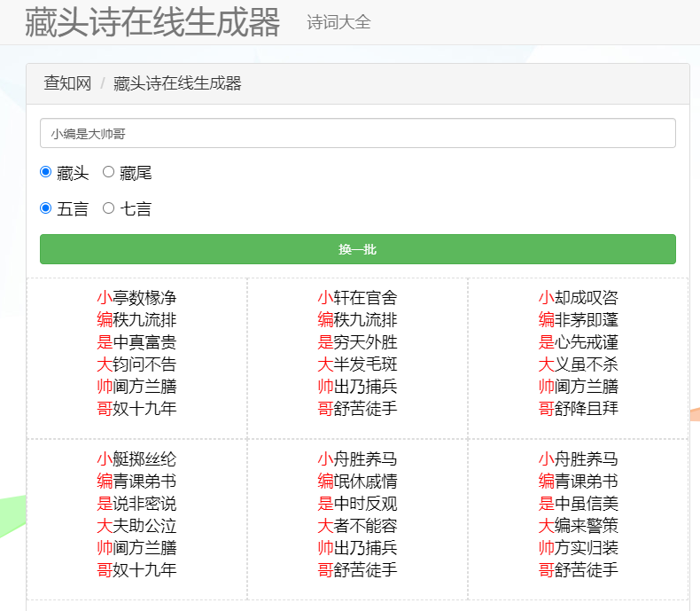Image resolution: width=700 pixels, height=611 pixels.
Task: Select the poem line 小轩在官舍
Action: tap(357, 298)
